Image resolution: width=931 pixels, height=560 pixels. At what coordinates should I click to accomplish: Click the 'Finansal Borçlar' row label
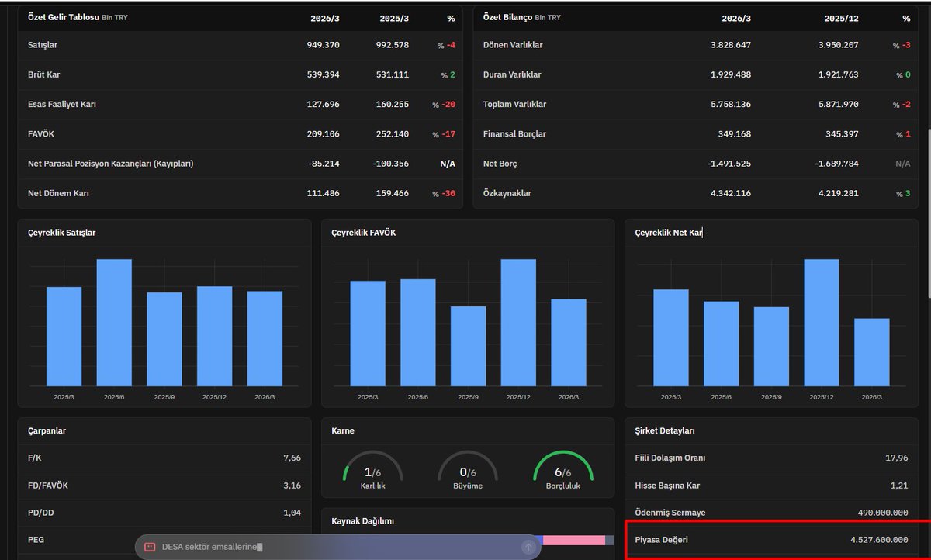click(514, 134)
